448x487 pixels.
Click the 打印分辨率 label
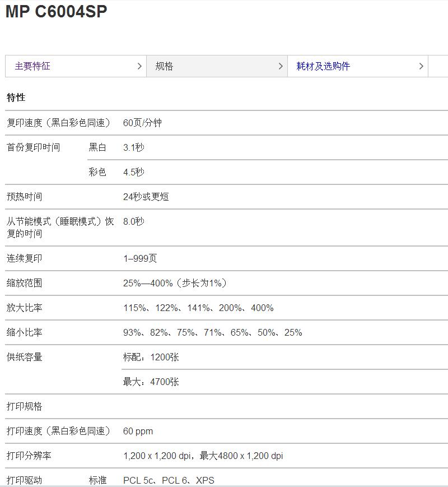pos(29,456)
